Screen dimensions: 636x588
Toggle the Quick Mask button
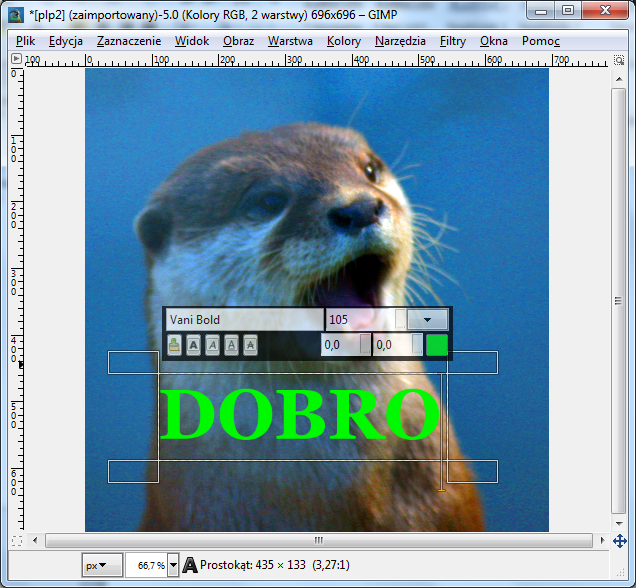pyautogui.click(x=17, y=541)
